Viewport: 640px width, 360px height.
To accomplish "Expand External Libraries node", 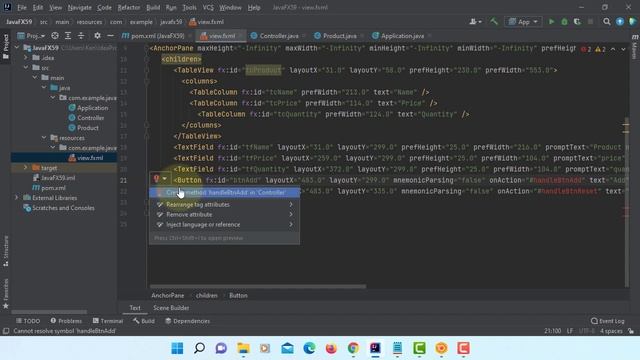I will (x=17, y=198).
